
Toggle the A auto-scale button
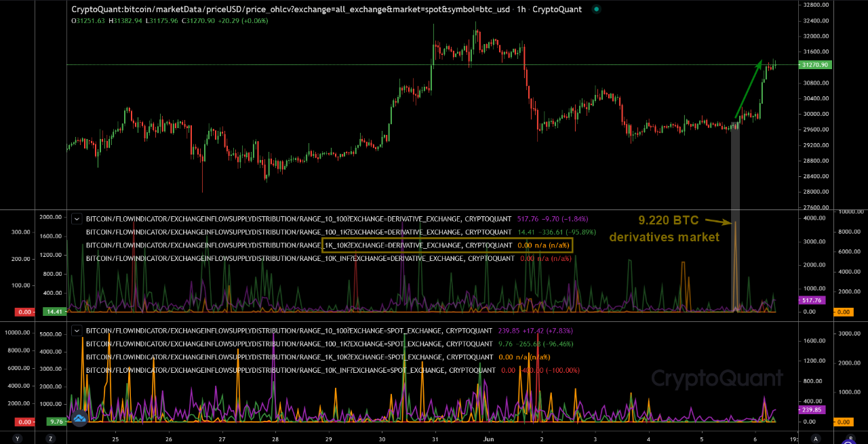(816, 438)
